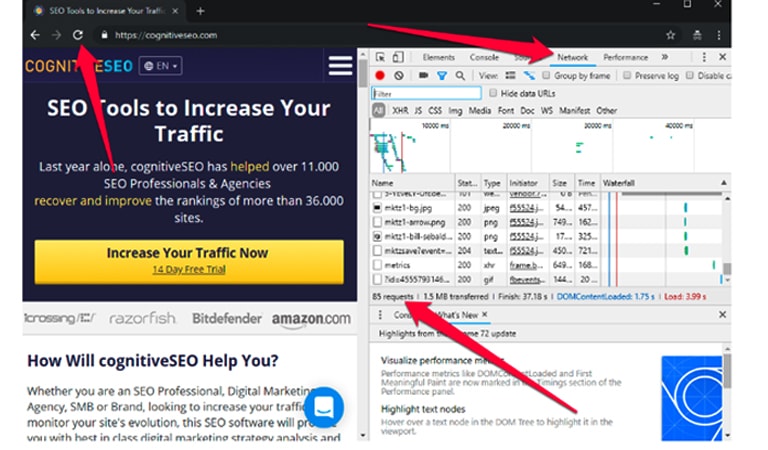Open mktz1-bg.jpg initiator link
768x450 pixels.
coord(528,208)
